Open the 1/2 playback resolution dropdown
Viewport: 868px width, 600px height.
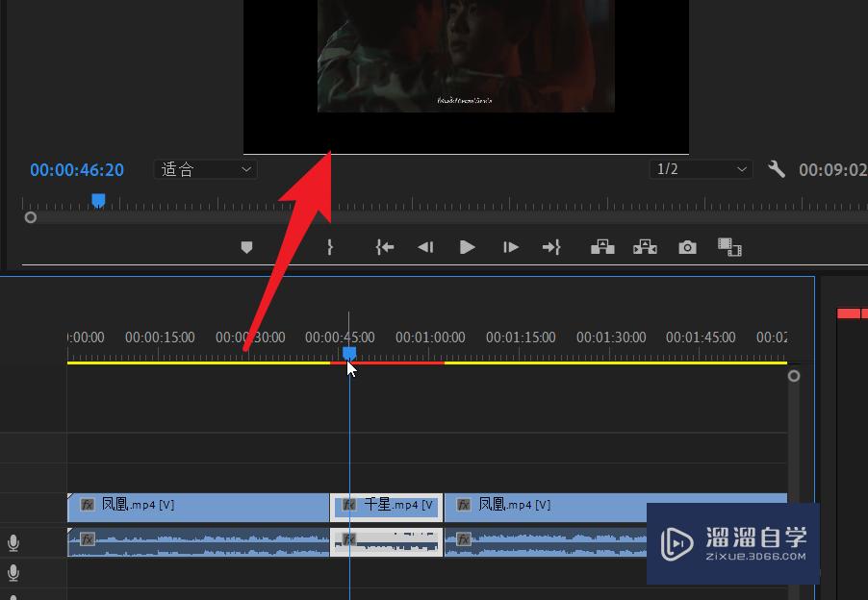[x=701, y=169]
